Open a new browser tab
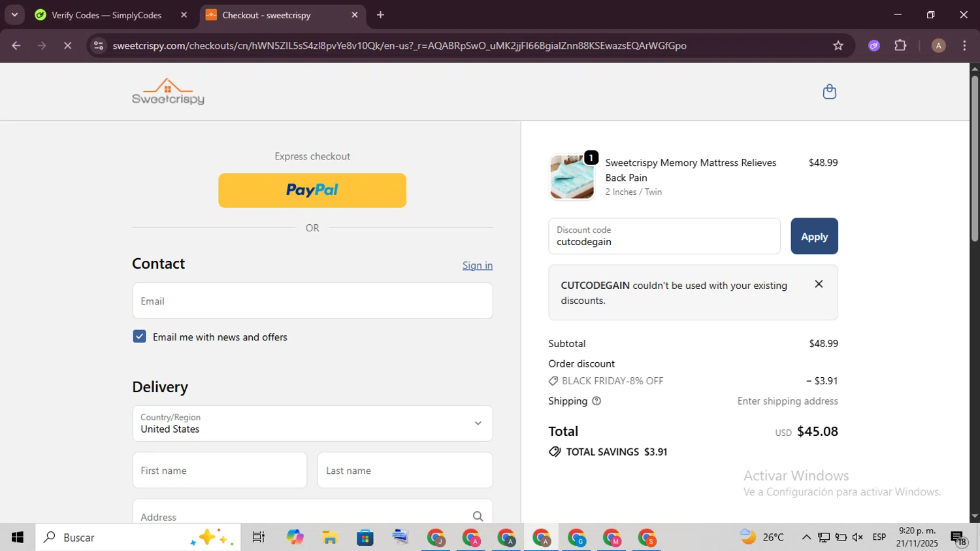 pyautogui.click(x=380, y=14)
